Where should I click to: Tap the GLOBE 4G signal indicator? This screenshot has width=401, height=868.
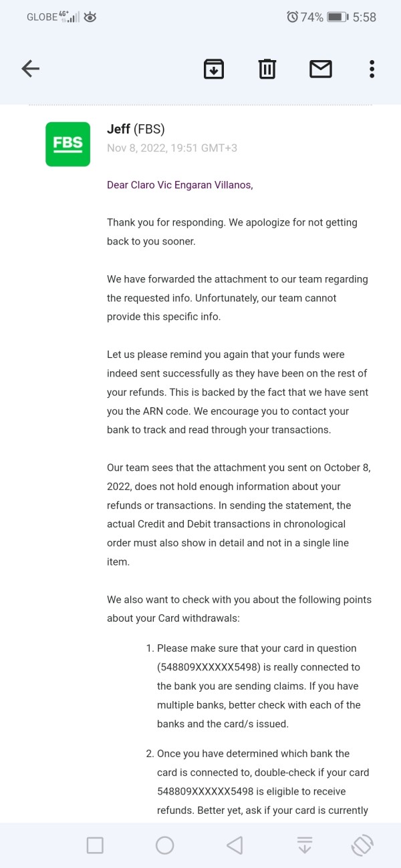[53, 17]
